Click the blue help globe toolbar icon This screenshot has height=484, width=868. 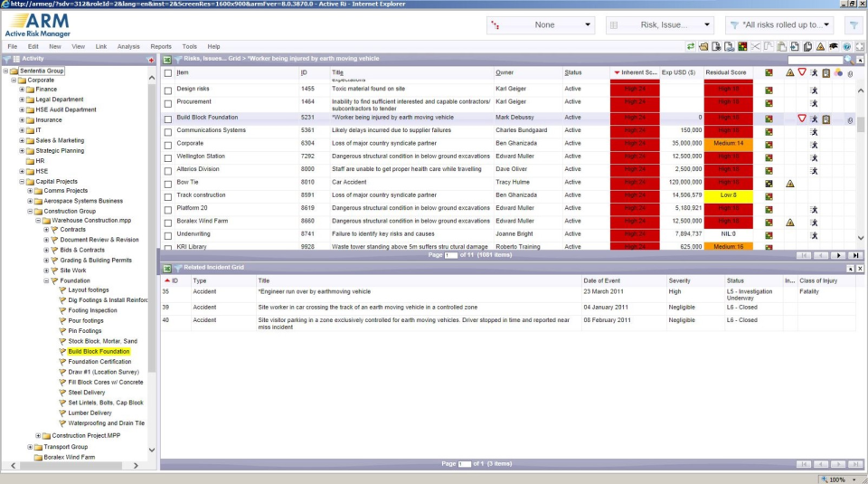pyautogui.click(x=846, y=46)
